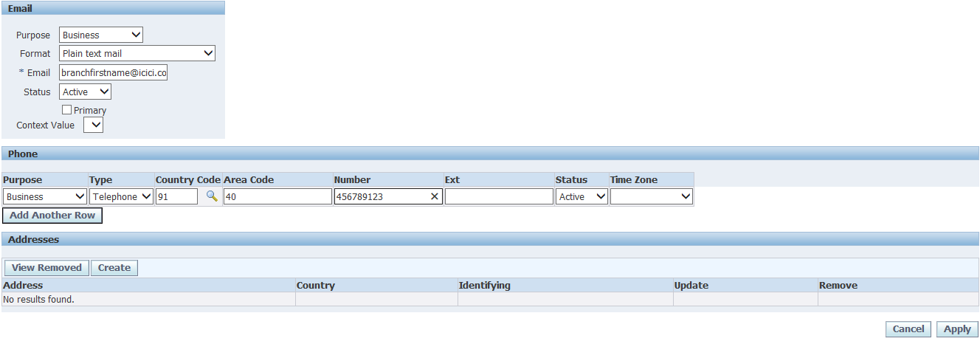980x344 pixels.
Task: Click the Country Code search magnifier icon
Action: [212, 196]
